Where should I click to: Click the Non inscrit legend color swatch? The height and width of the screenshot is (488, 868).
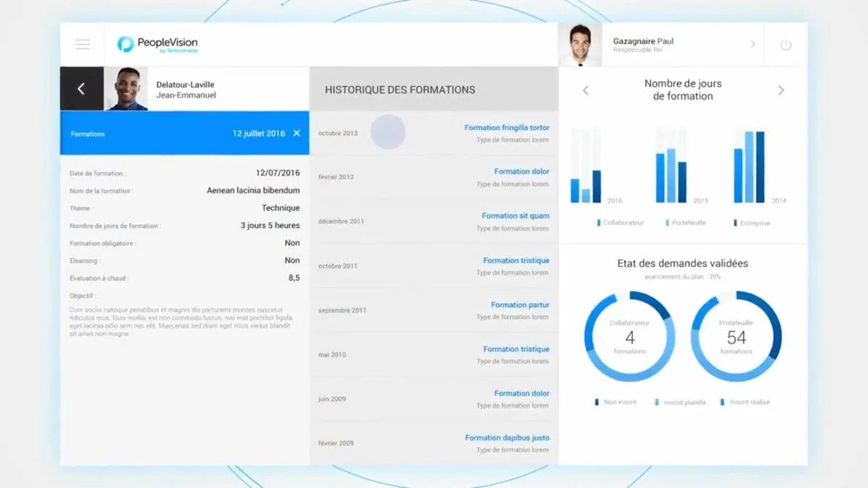tap(597, 402)
